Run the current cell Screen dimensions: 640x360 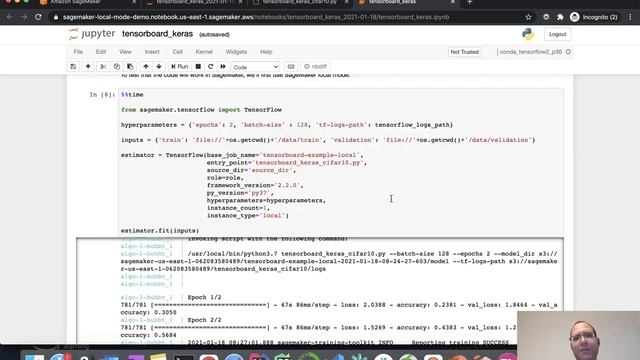pos(180,67)
